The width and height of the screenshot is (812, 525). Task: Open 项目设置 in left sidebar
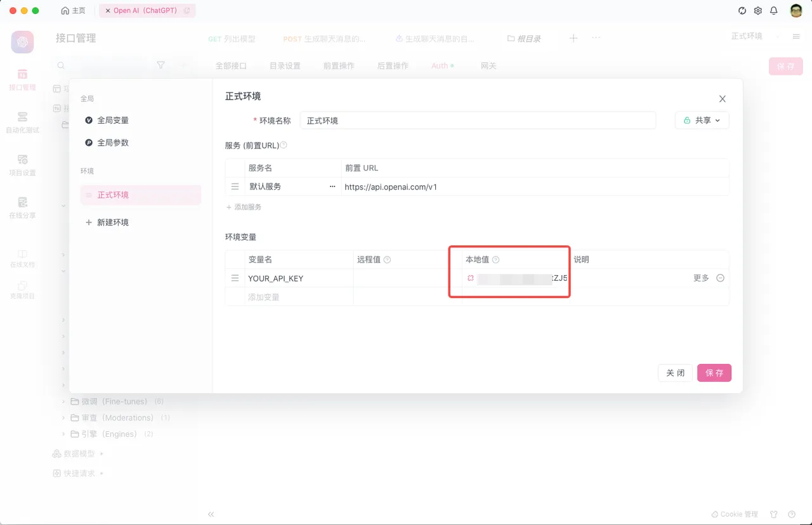[x=22, y=165]
